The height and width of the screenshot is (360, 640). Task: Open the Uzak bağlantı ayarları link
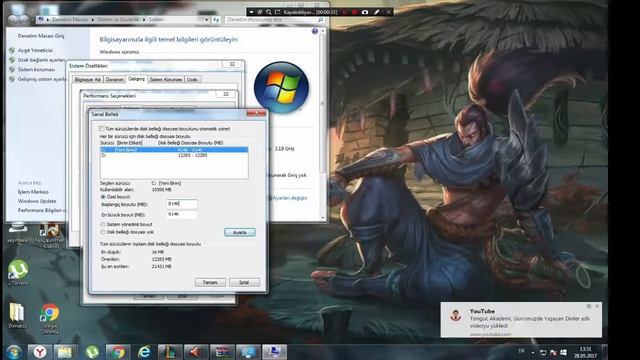[x=42, y=60]
